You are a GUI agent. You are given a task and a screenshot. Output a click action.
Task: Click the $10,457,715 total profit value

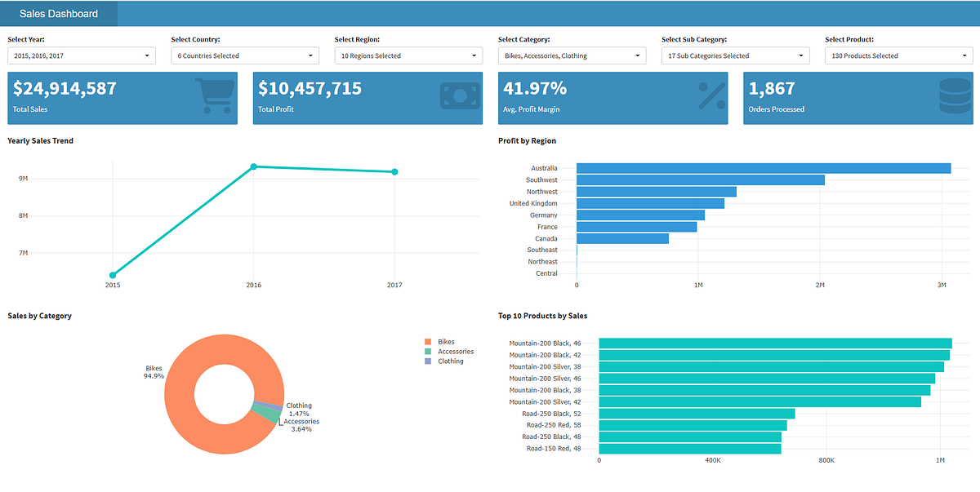(310, 88)
